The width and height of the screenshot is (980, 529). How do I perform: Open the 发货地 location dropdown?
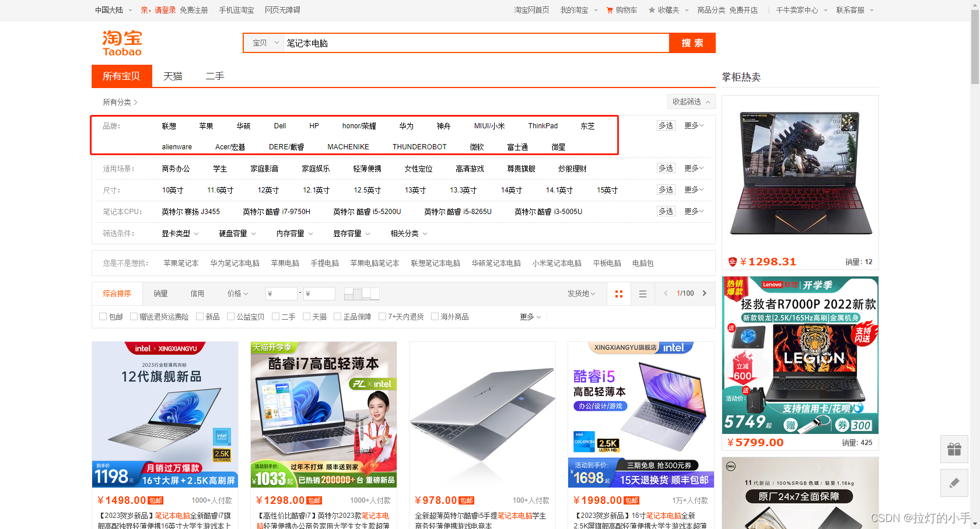[x=582, y=293]
